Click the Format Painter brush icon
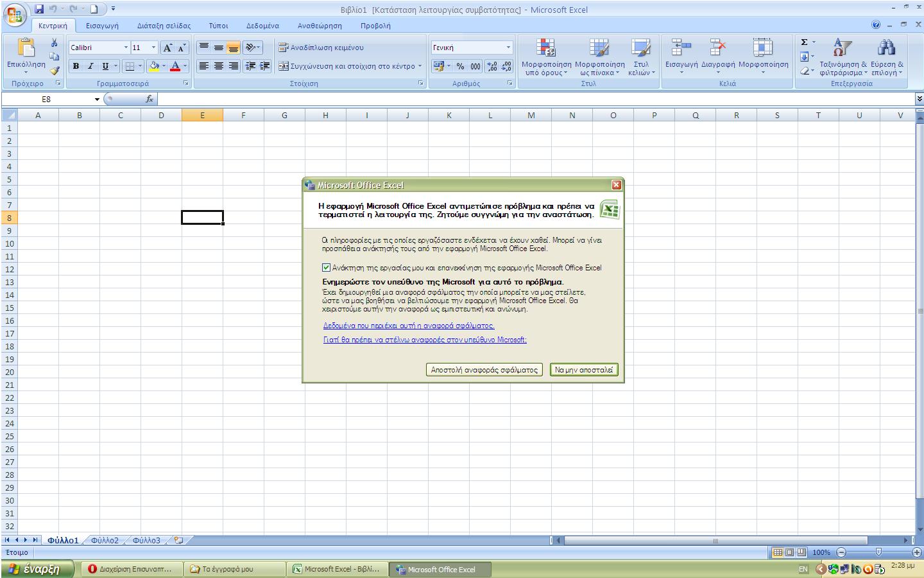This screenshot has width=924, height=578. (55, 70)
